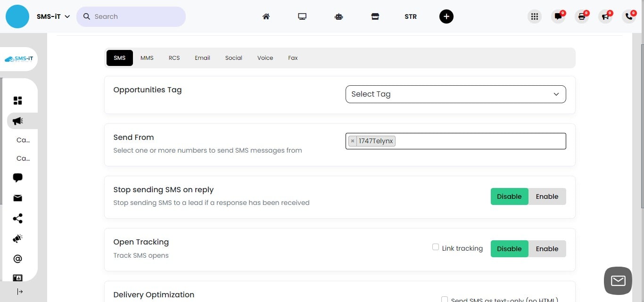
Task: Select the megaphone Campaigns icon in sidebar
Action: [x=17, y=121]
